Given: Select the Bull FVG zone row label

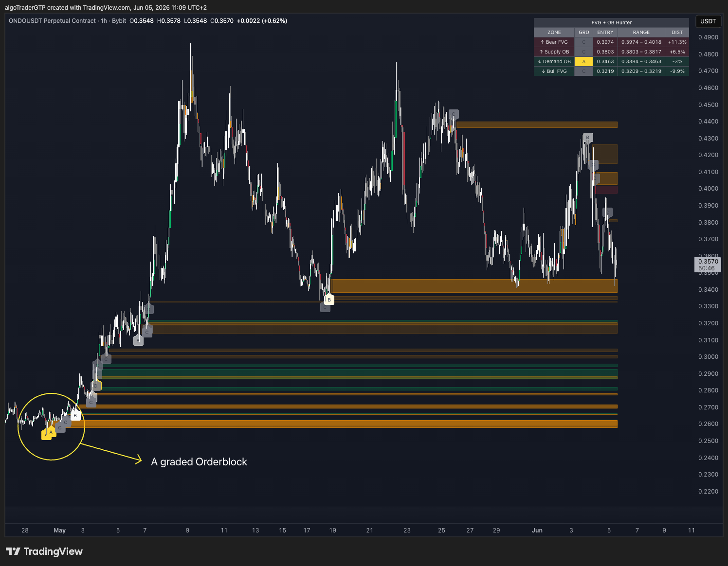Looking at the screenshot, I should coord(554,71).
